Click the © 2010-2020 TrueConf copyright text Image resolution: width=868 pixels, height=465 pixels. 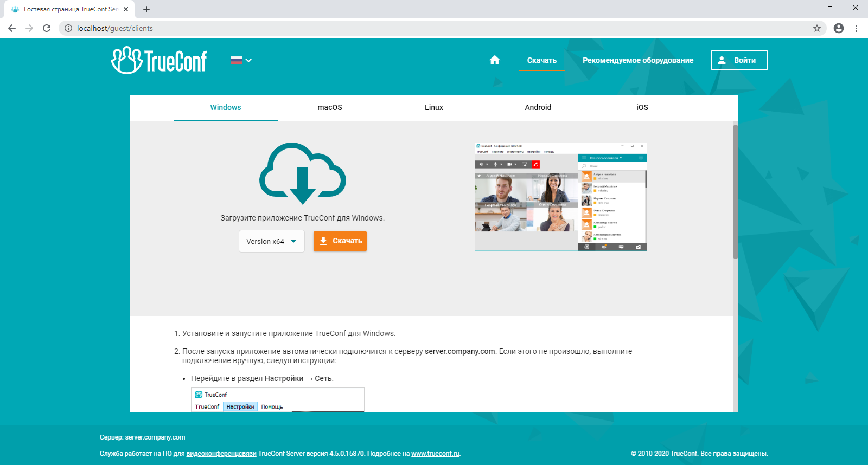point(699,454)
